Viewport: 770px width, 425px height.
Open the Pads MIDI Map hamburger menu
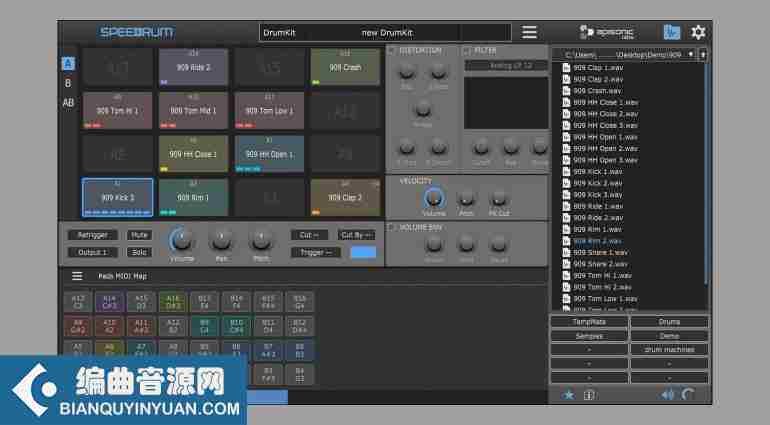coord(77,276)
